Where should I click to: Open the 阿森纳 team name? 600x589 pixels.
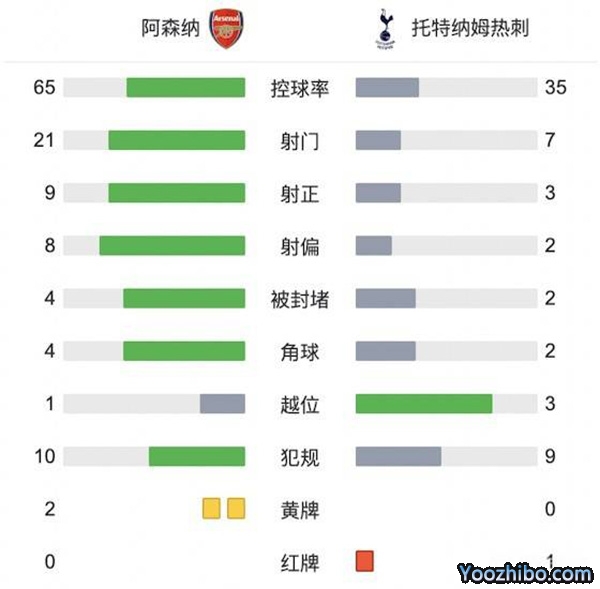coord(170,29)
